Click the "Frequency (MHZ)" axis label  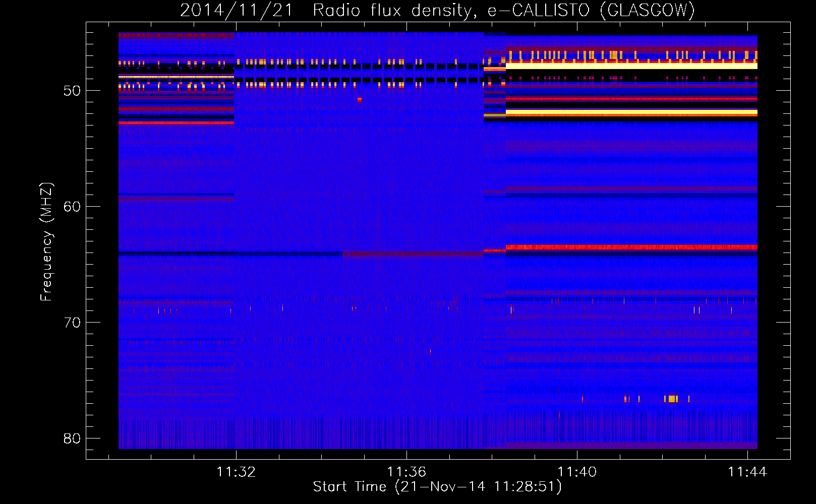46,242
